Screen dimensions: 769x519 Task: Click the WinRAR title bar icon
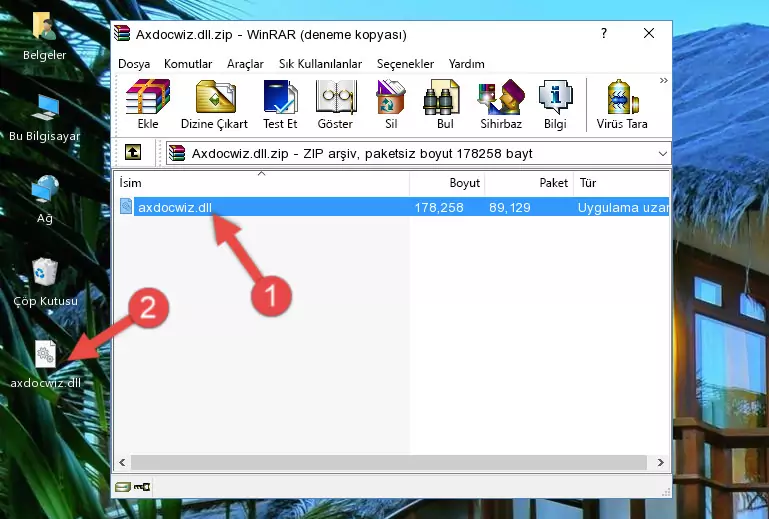[123, 34]
